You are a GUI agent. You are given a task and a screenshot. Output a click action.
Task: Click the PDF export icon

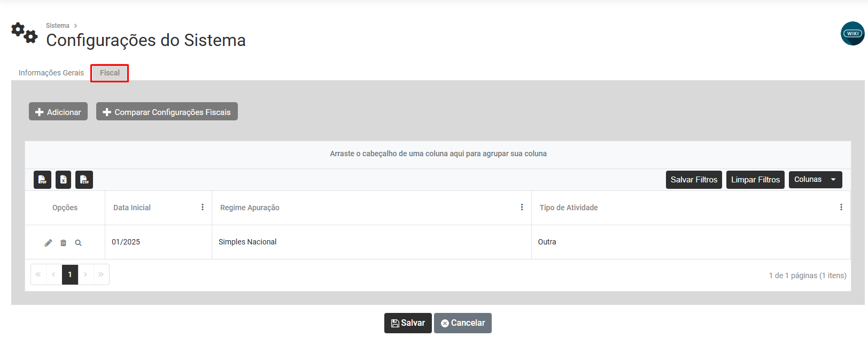pos(42,180)
